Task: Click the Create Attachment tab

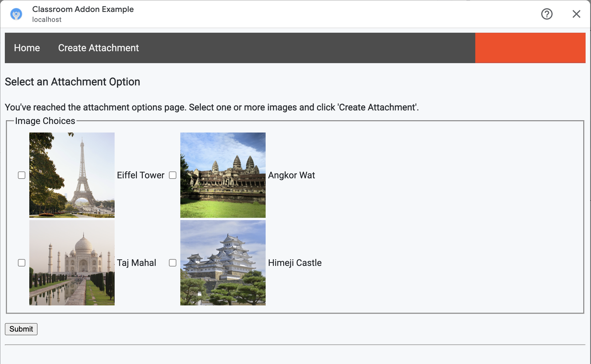Action: 98,48
